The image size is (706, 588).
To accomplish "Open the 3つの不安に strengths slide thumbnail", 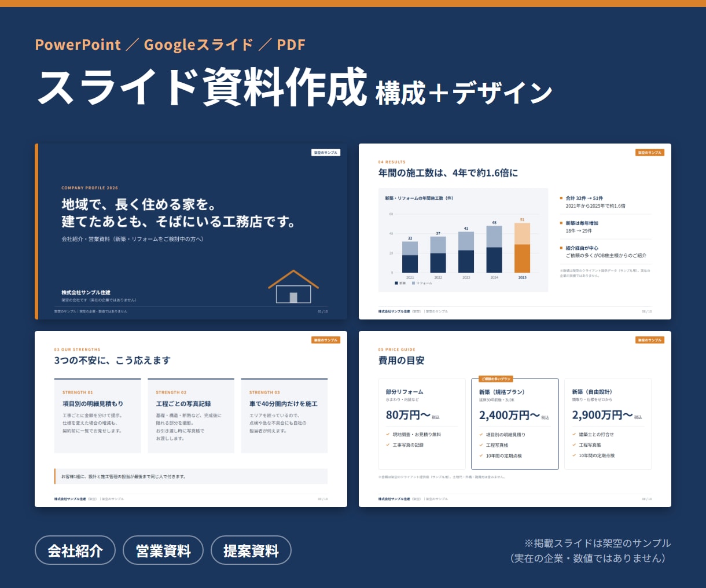I will tap(191, 419).
